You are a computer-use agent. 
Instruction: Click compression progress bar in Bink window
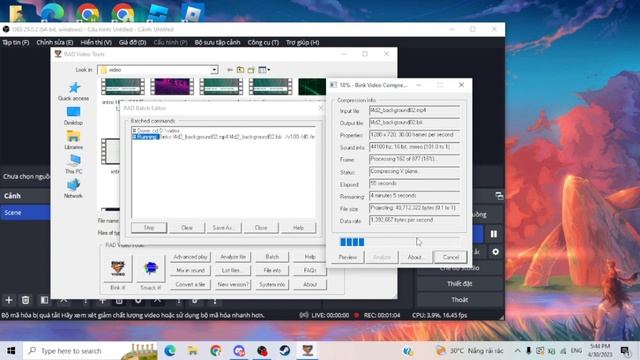[x=399, y=242]
